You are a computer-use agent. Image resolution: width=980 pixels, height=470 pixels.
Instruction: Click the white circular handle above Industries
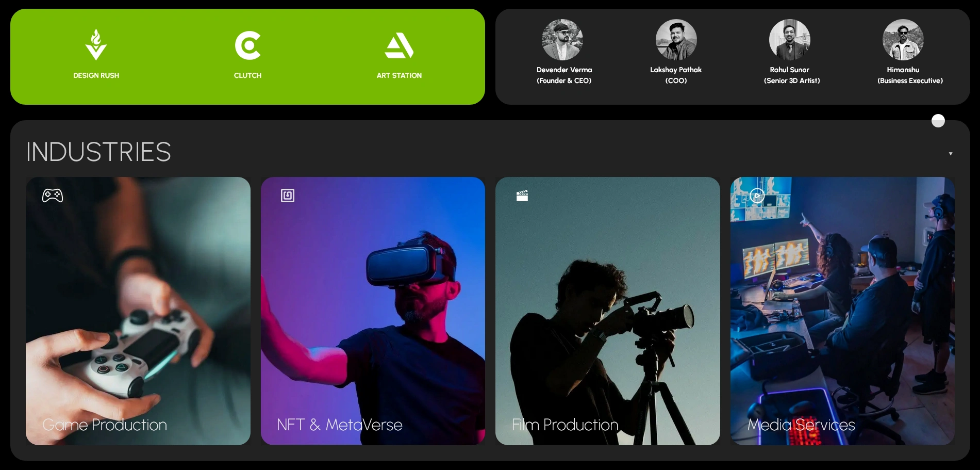938,121
